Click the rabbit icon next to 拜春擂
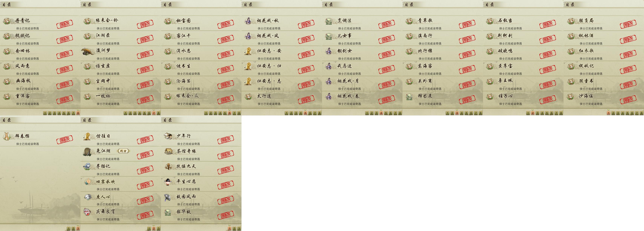Screen dimensions: 644x231 pyautogui.click(x=6, y=136)
